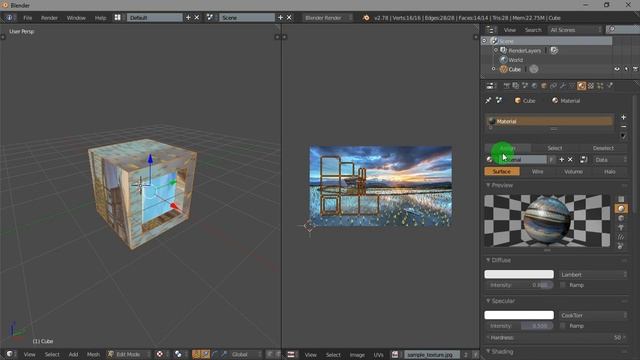
Task: Add a new material slot with plus
Action: 623,118
